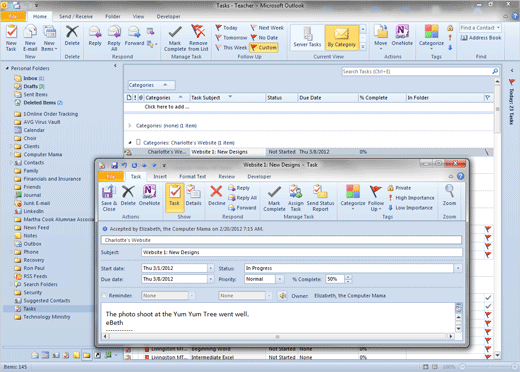This screenshot has height=372, width=520.
Task: Open the Status dropdown
Action: coord(458,268)
